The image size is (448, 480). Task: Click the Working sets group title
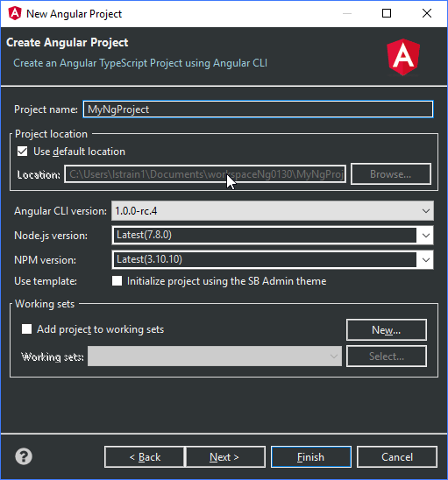coord(45,304)
